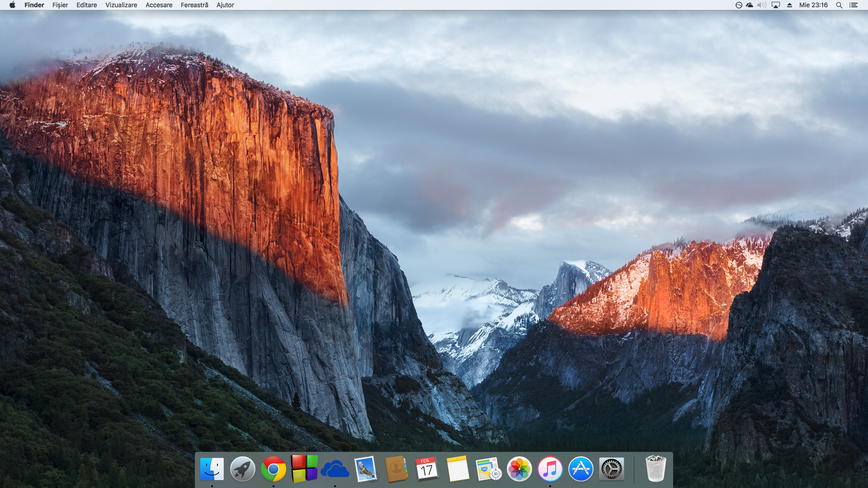Open the Trash in Dock

656,469
